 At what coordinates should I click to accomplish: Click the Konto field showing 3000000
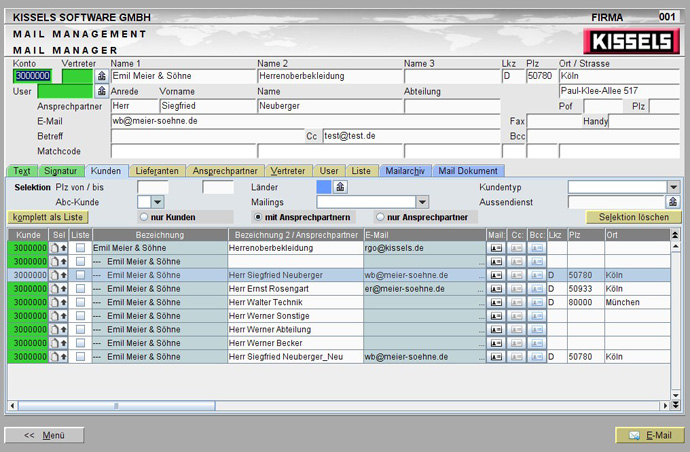(33, 76)
